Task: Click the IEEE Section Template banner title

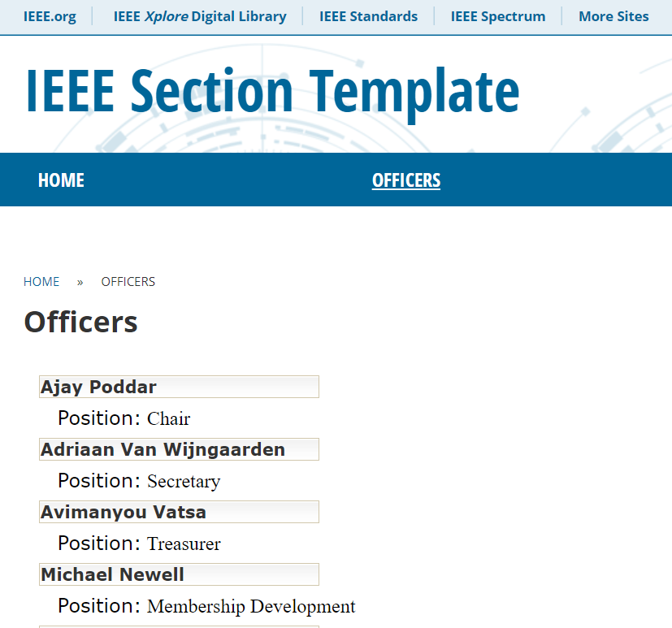Action: click(272, 90)
